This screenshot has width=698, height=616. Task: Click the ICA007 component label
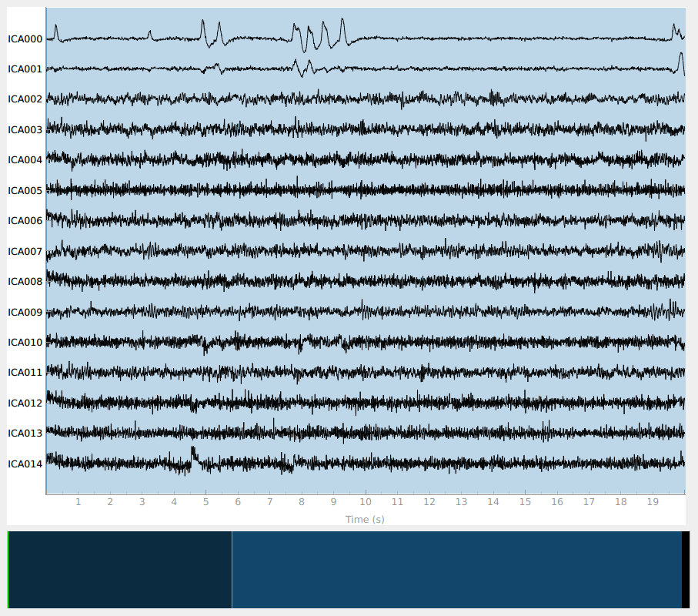click(x=25, y=251)
